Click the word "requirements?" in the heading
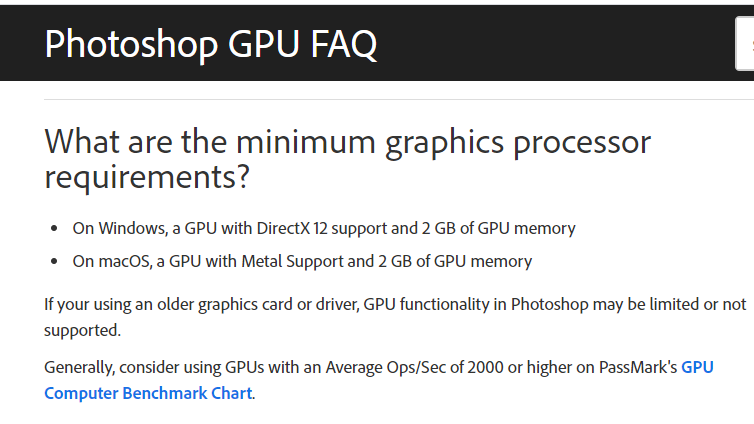The width and height of the screenshot is (754, 424). click(x=147, y=177)
